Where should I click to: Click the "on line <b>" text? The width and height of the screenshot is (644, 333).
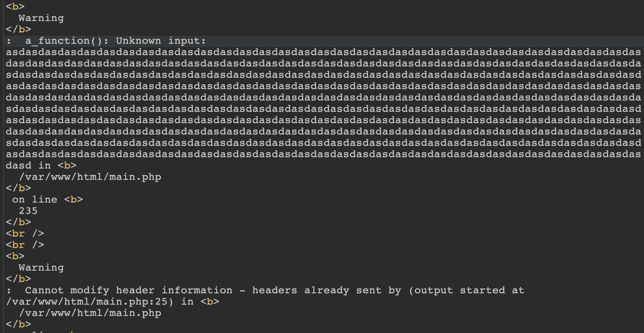(47, 200)
